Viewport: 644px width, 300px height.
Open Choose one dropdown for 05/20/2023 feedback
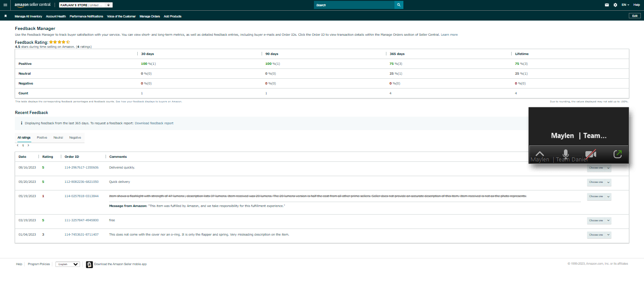[x=599, y=182]
